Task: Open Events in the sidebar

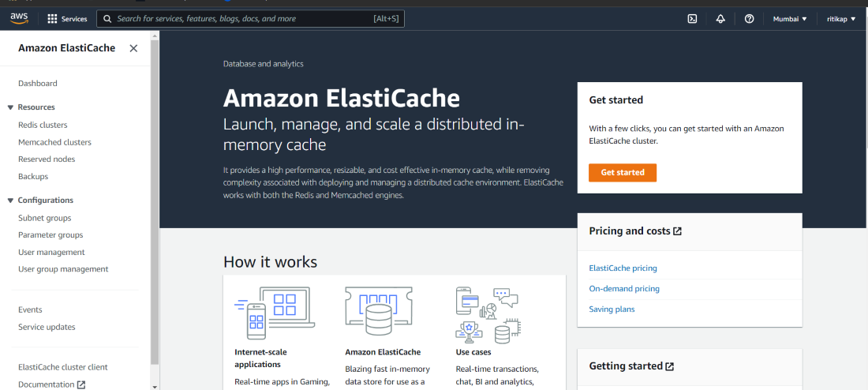Action: (30, 309)
